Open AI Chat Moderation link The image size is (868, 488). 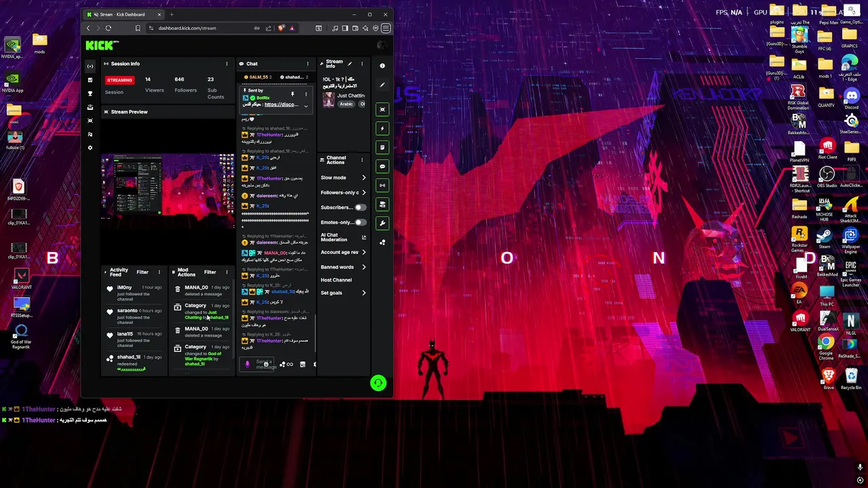(x=342, y=237)
